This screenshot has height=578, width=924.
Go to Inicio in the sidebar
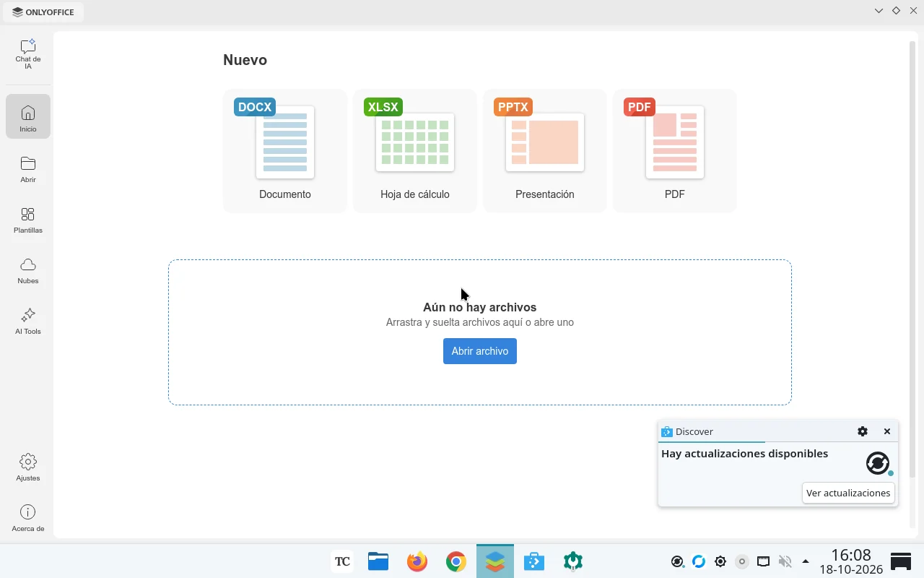tap(28, 116)
